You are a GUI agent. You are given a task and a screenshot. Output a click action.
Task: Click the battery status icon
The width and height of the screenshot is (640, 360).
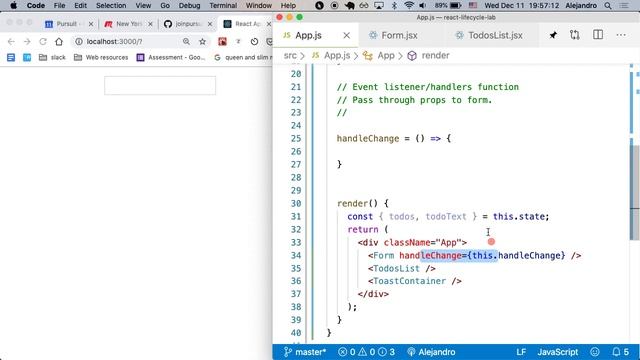tap(456, 6)
